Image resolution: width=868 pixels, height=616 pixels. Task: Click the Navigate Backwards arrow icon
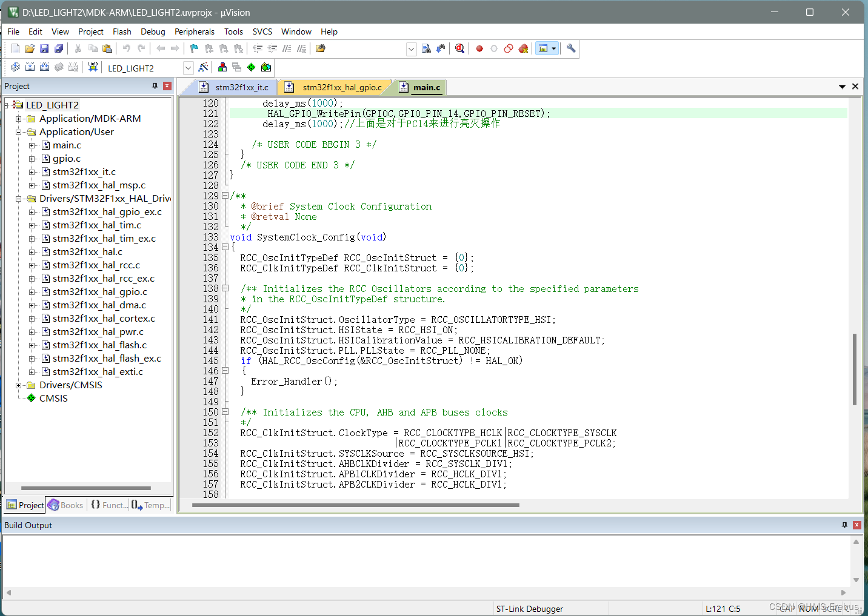(161, 48)
